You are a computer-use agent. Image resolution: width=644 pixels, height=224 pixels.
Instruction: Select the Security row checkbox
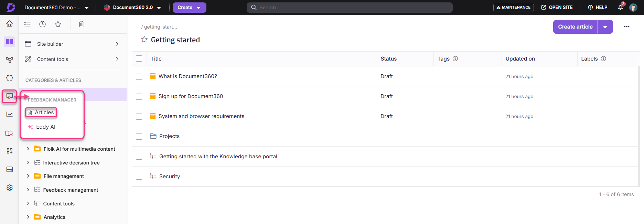coord(139,177)
